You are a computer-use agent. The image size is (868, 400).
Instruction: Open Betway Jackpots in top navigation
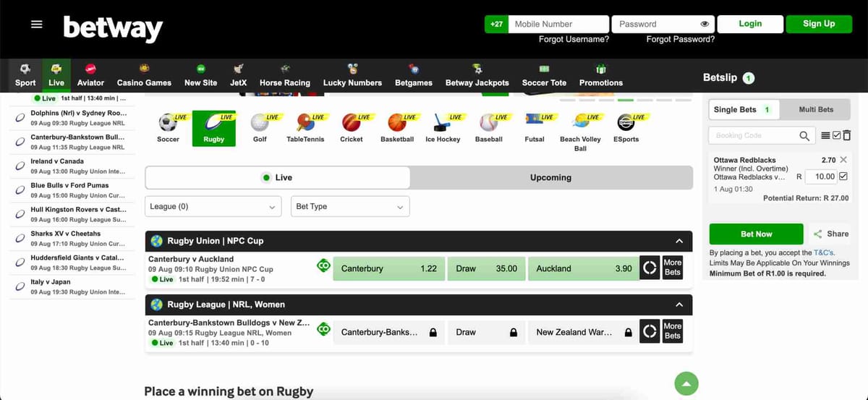point(477,76)
